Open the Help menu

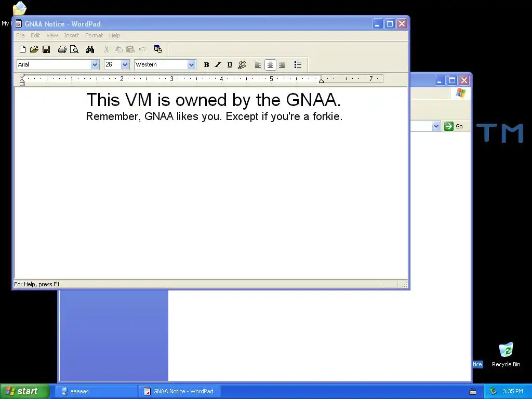pos(114,35)
